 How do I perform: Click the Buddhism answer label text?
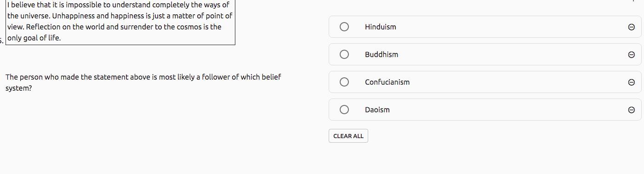[x=382, y=54]
